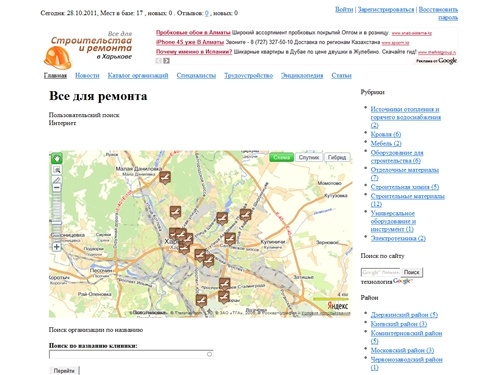Open the Специалисты section
Image resolution: width=500 pixels, height=375 pixels.
pos(196,76)
